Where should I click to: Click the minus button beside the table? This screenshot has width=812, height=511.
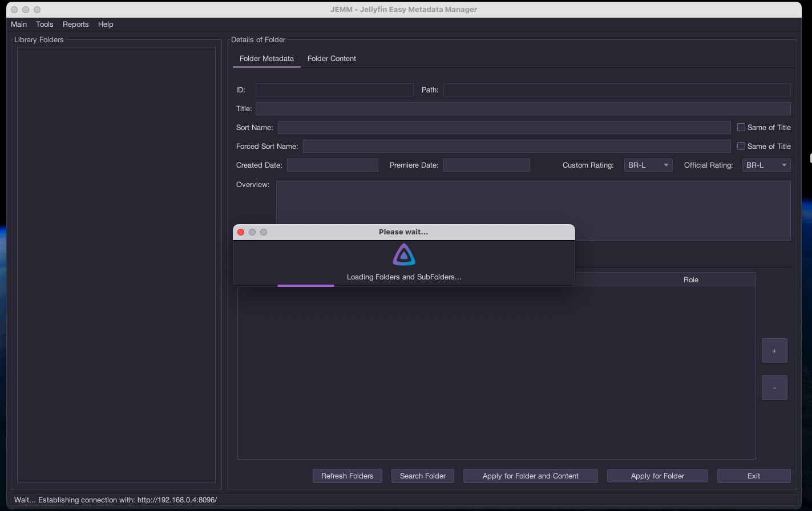click(774, 388)
